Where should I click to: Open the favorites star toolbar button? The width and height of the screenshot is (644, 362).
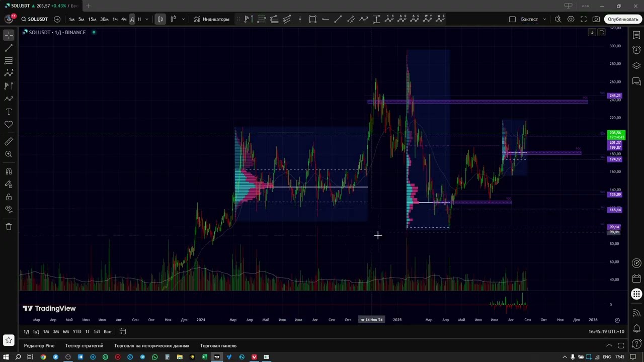[x=9, y=340]
